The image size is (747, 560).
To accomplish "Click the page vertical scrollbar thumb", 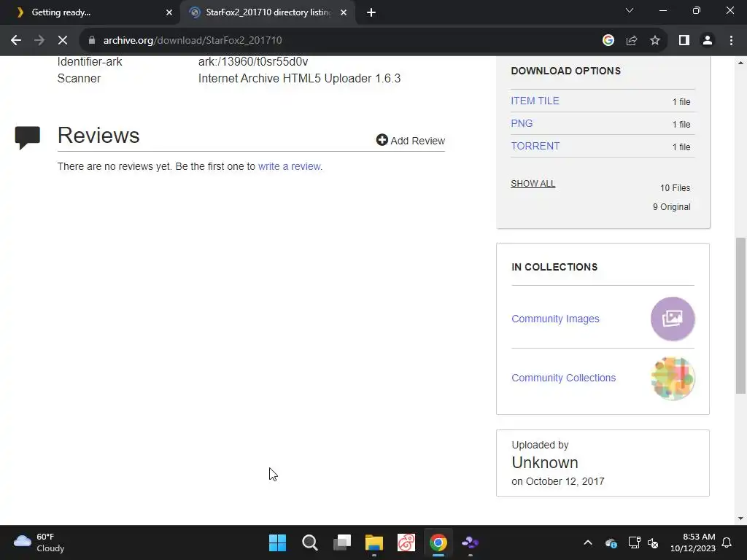I will click(x=741, y=315).
